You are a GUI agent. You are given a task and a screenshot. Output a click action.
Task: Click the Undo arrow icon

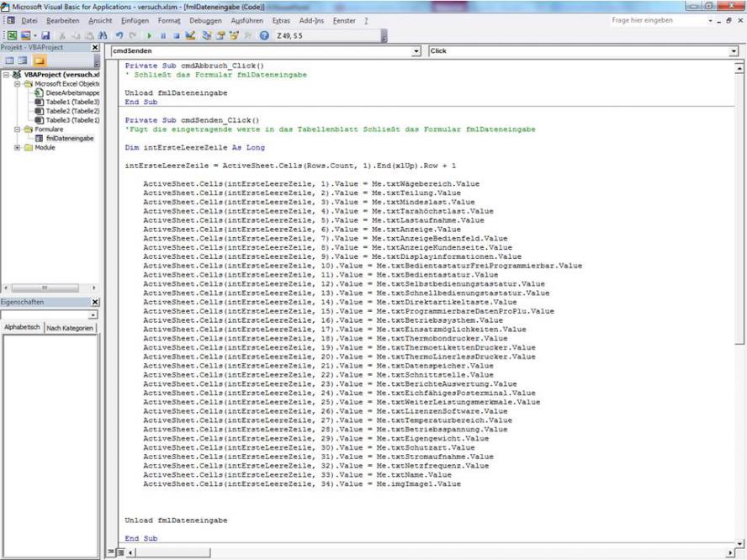tap(121, 36)
